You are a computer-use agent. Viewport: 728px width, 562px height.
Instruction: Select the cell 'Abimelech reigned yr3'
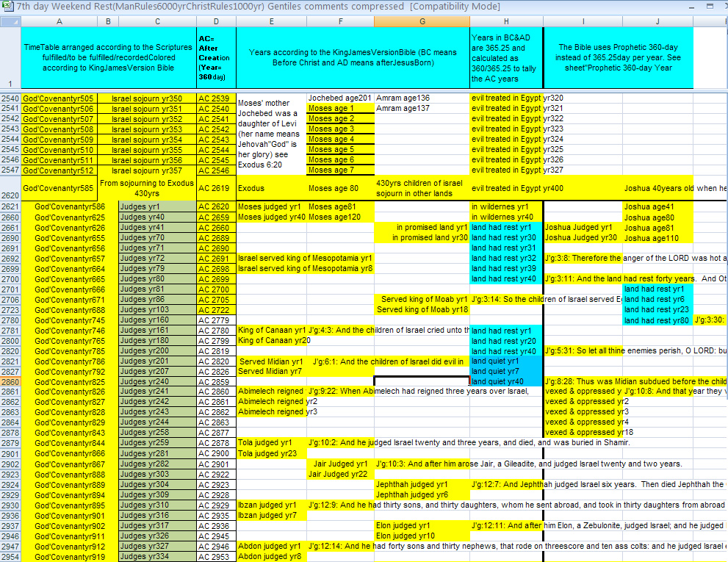click(272, 411)
